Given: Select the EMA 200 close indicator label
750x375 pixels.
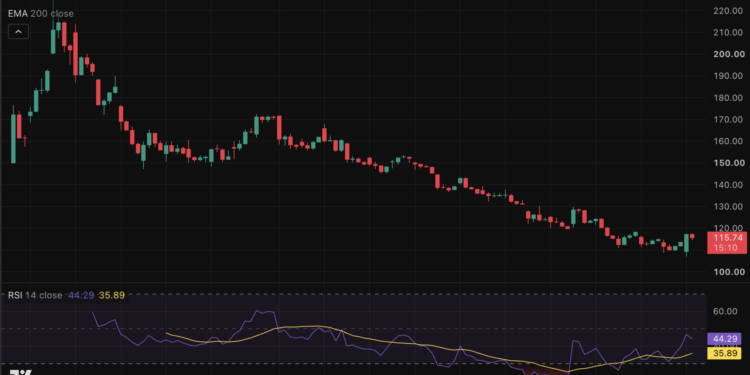Looking at the screenshot, I should (41, 14).
